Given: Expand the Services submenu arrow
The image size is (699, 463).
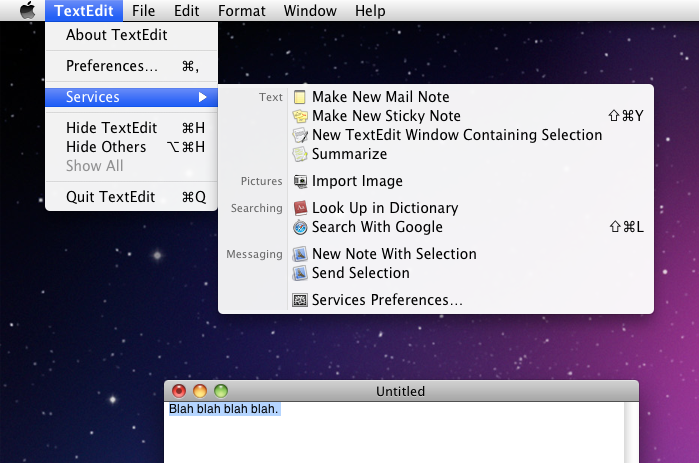Looking at the screenshot, I should coord(202,97).
